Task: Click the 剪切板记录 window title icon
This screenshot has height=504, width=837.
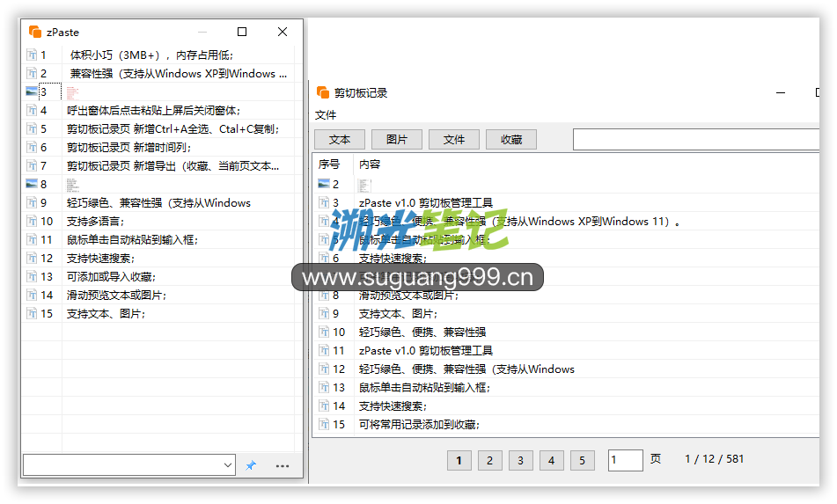Action: point(323,93)
